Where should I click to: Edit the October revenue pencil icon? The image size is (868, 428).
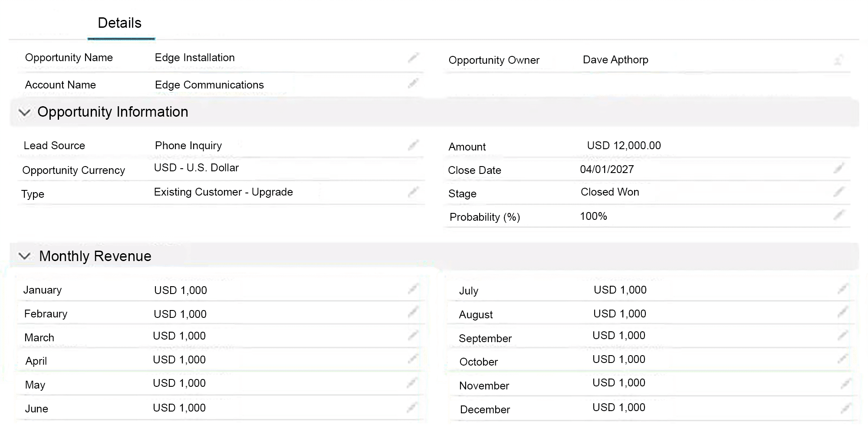pos(842,359)
